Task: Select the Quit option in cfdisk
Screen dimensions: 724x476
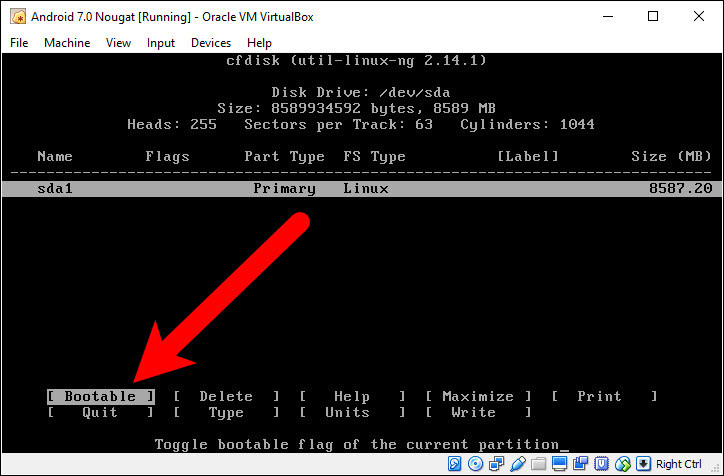Action: [101, 412]
